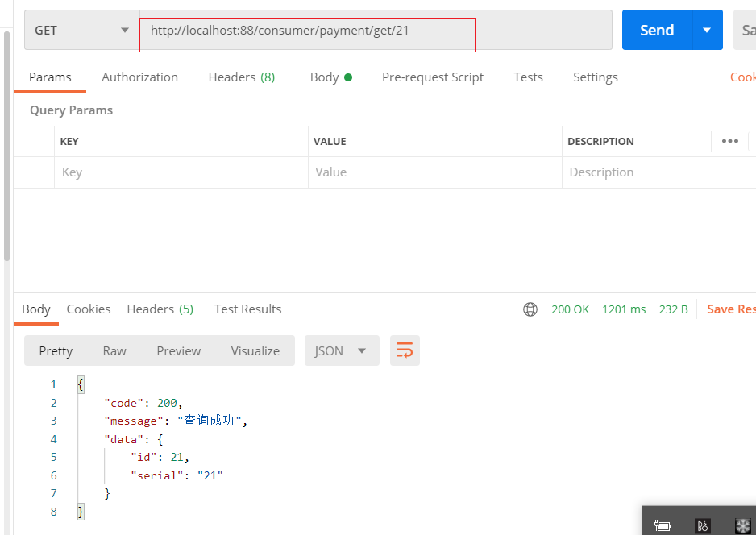Viewport: 756px width, 535px height.
Task: Click the 1201 ms response time
Action: 624,309
